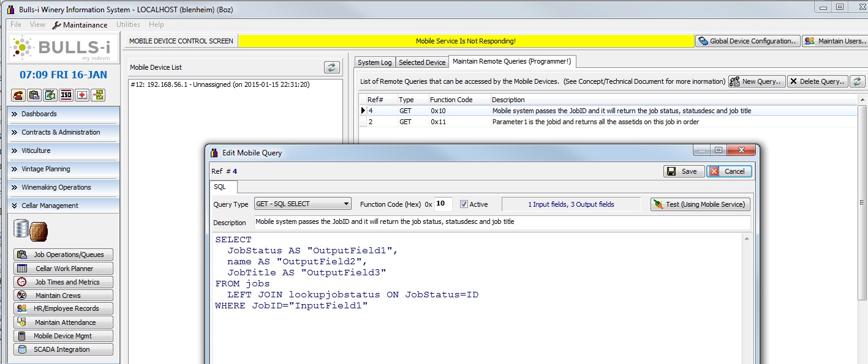
Task: Click the ISO toolbar icon
Action: point(66,95)
